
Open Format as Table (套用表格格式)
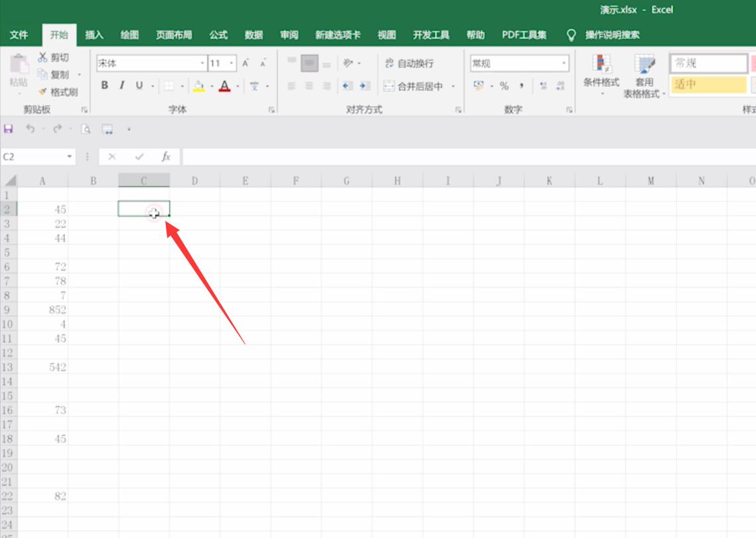644,76
